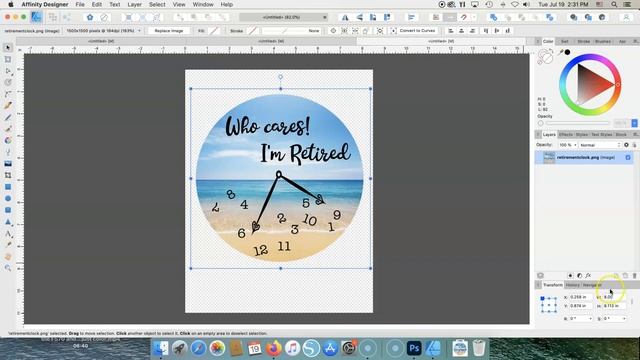Select the Triangle shape tool
The height and width of the screenshot is (360, 640).
[8, 222]
